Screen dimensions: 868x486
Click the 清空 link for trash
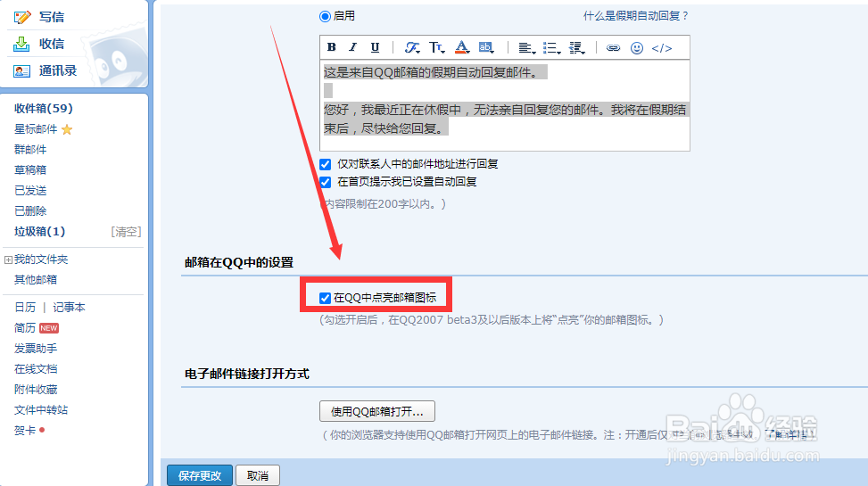point(126,231)
